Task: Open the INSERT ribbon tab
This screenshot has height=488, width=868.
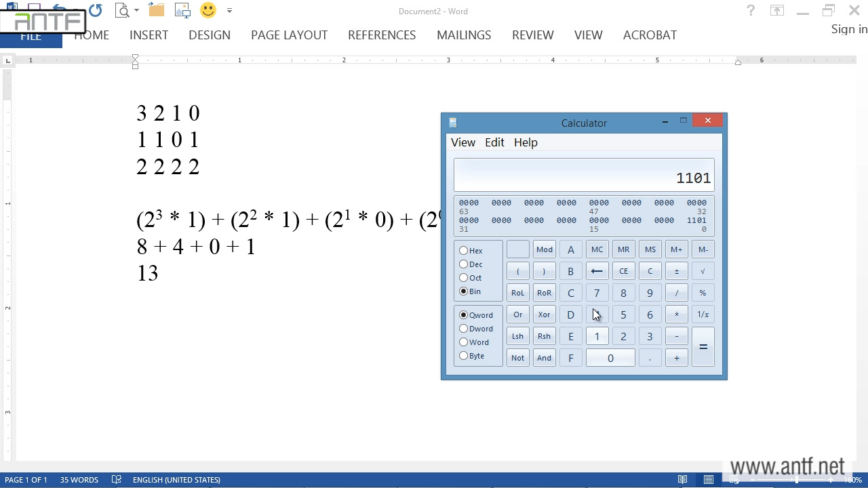Action: [x=149, y=35]
